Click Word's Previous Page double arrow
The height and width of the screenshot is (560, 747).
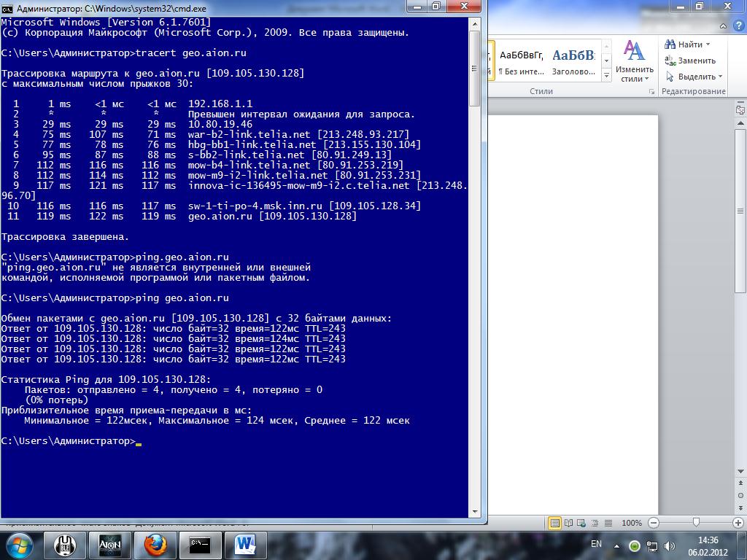pos(740,483)
